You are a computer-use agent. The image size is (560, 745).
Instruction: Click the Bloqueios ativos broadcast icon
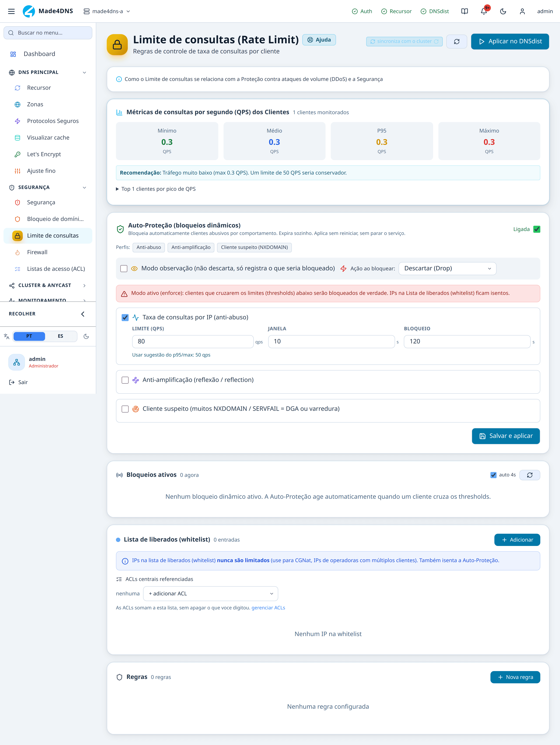pyautogui.click(x=119, y=475)
